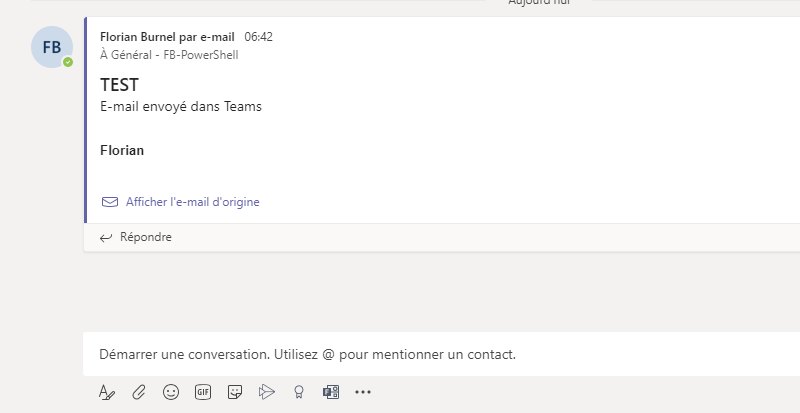Click the envelope icon in the message
The image size is (800, 413).
click(x=110, y=202)
